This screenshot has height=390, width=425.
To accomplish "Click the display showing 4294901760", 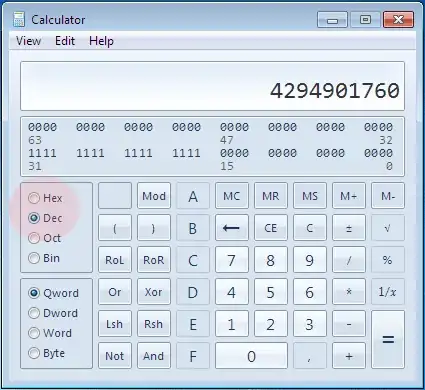I will click(x=212, y=86).
